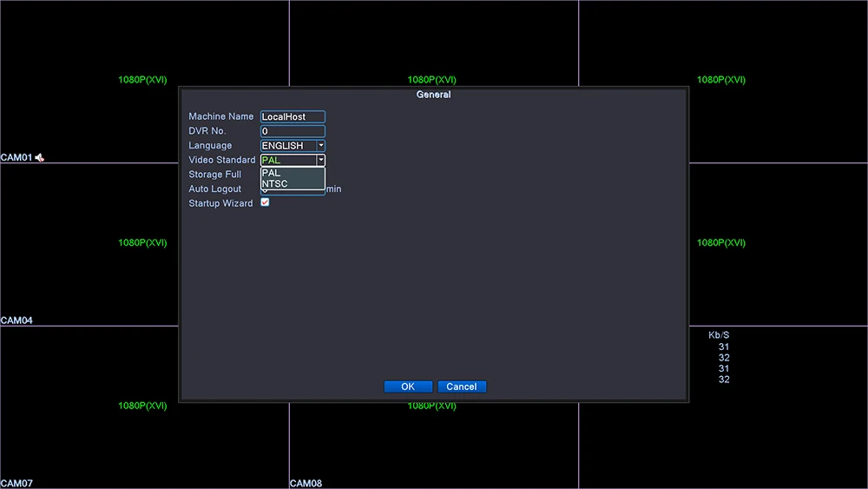The height and width of the screenshot is (489, 868).
Task: Click the Startup Wizard label
Action: tap(220, 203)
